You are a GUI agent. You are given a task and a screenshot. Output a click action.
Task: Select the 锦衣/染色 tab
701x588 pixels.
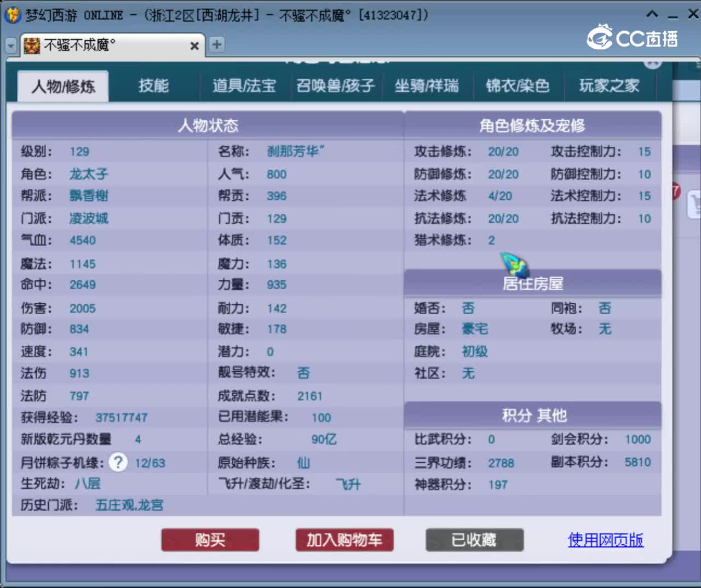518,86
